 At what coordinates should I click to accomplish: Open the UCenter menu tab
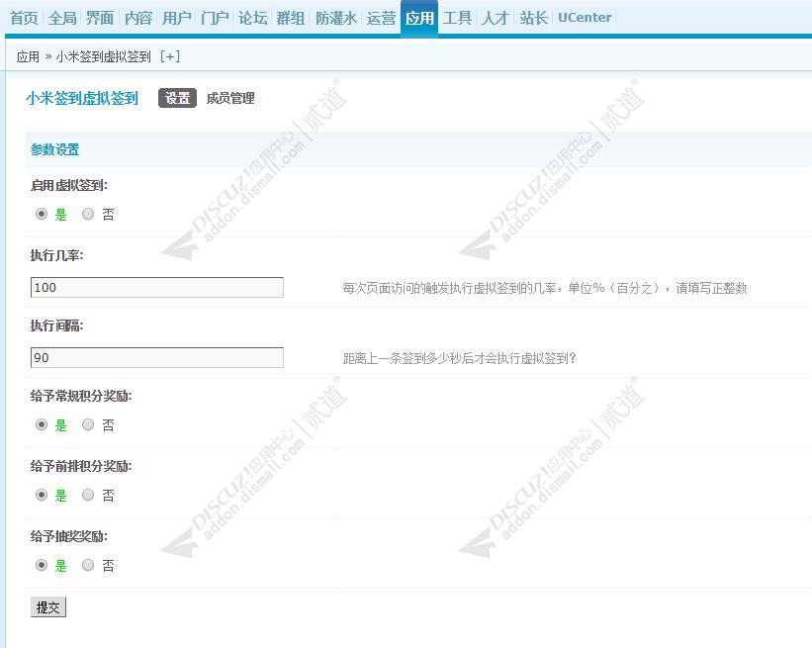coord(585,18)
